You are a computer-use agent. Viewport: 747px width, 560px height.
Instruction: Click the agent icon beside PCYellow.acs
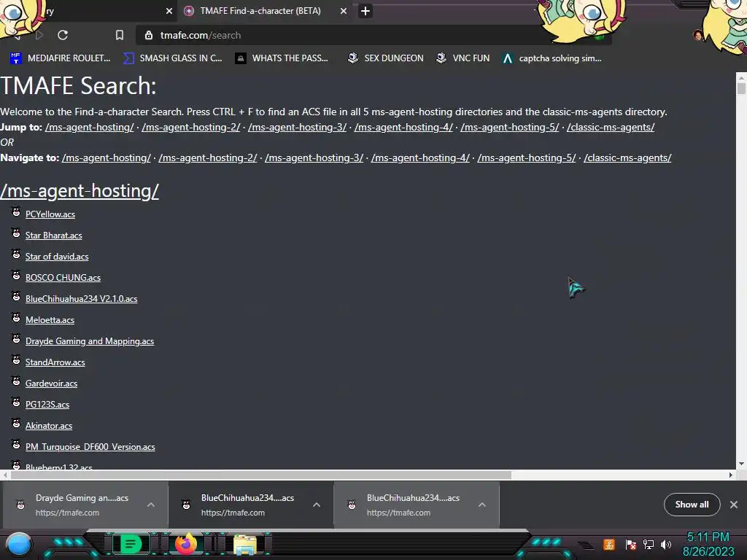tap(16, 212)
